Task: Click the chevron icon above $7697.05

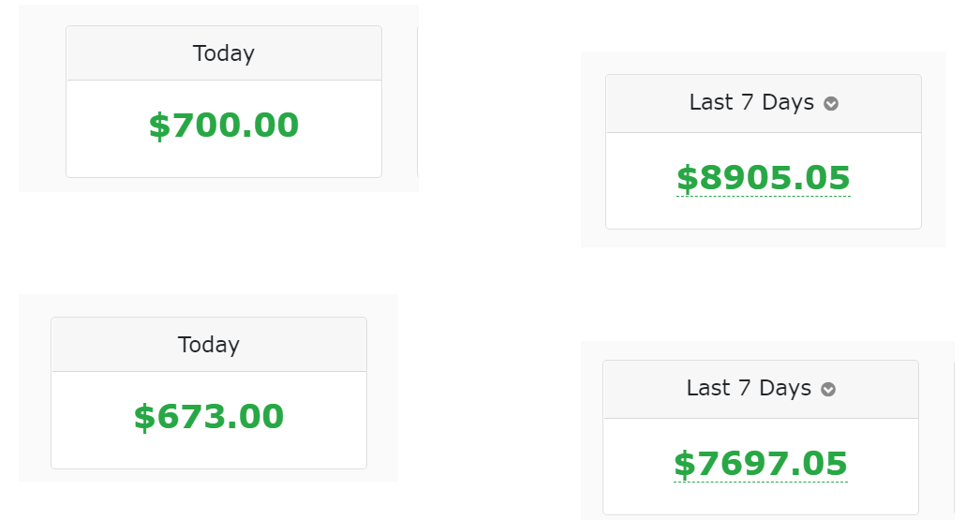Action: [828, 390]
